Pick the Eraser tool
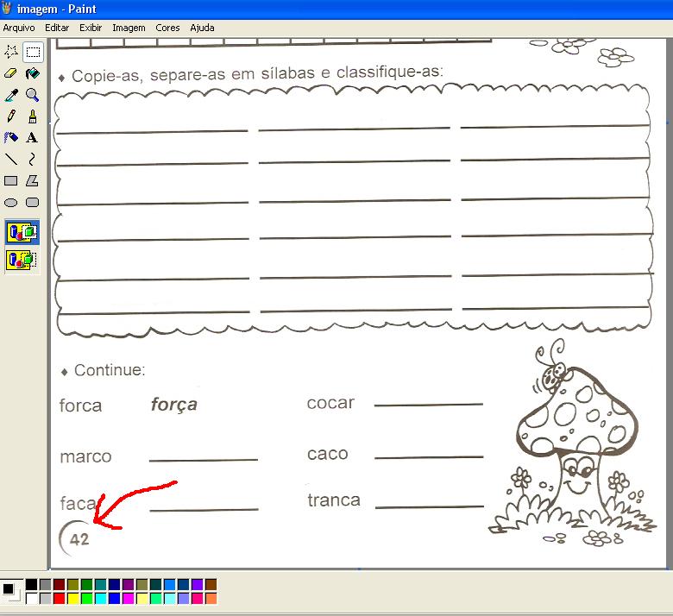The height and width of the screenshot is (616, 673). (x=10, y=73)
